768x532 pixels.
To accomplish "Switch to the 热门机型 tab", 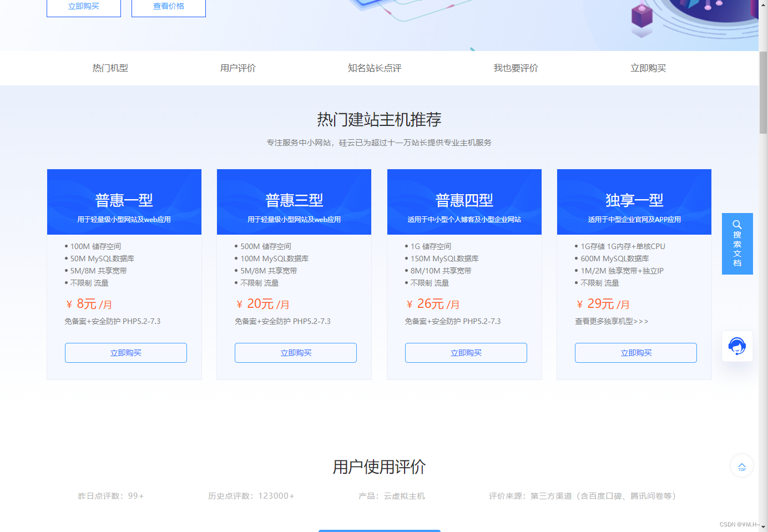I will coord(110,68).
